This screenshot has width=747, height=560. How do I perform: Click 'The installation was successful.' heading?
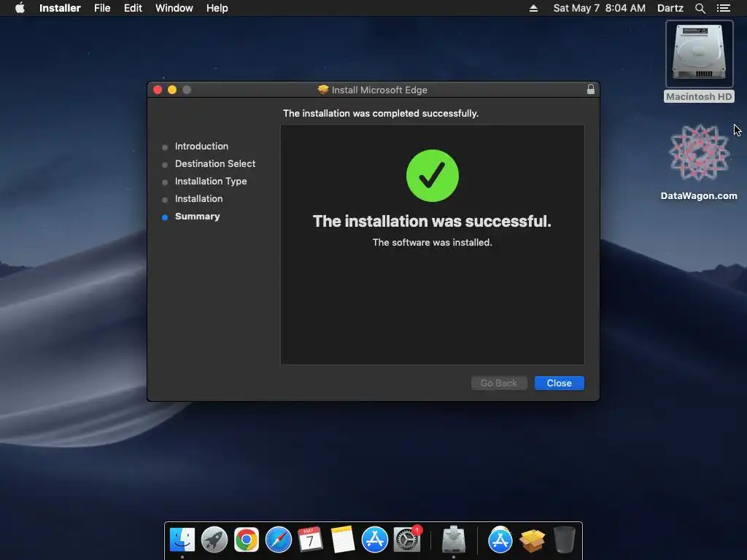coord(432,221)
